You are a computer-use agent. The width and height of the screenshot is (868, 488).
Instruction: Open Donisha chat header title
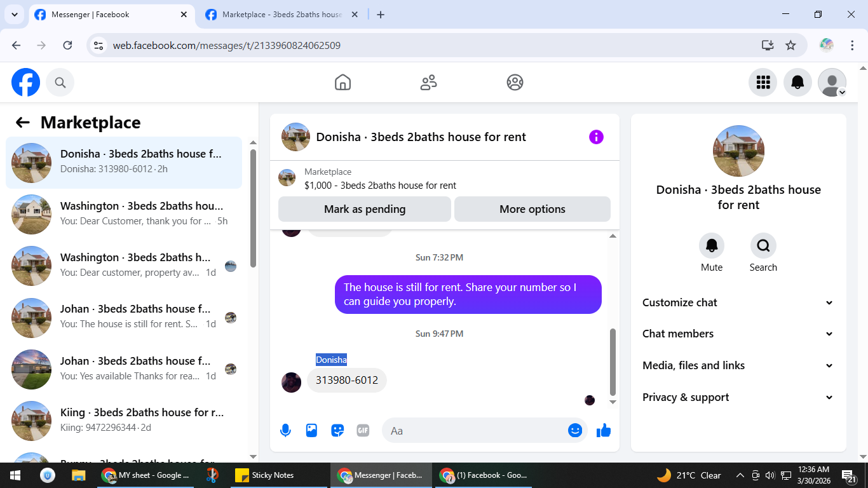point(421,137)
